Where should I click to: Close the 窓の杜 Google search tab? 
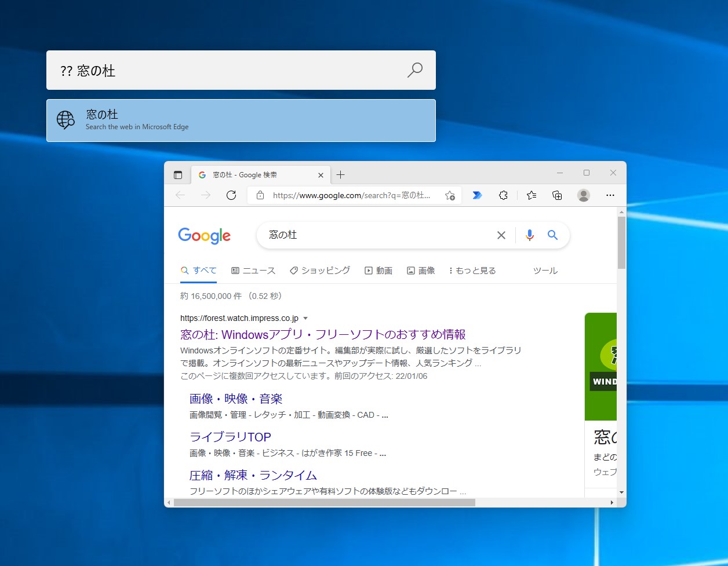pos(321,175)
